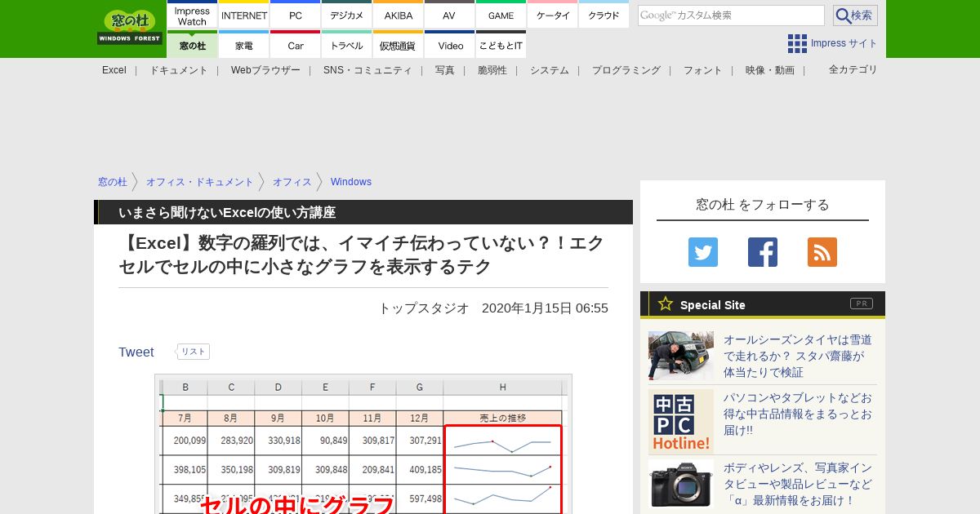Image resolution: width=980 pixels, height=514 pixels.
Task: Focus the Google カスタム検索 field
Action: 731,16
